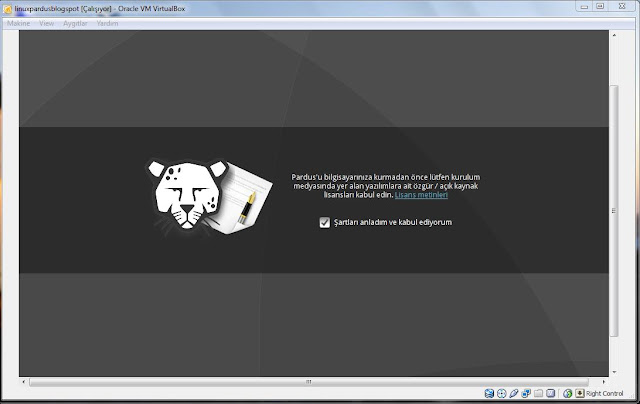Click the shared folders status icon
This screenshot has width=640, height=404.
538,393
